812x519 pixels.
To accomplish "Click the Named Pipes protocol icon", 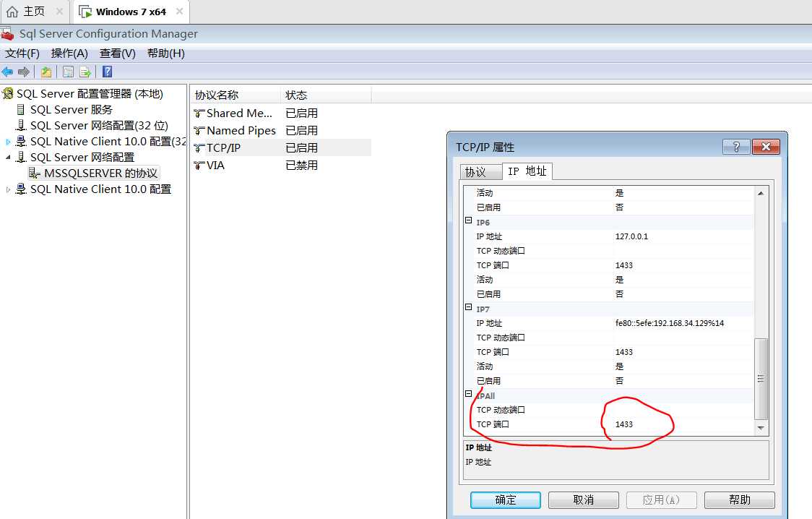I will click(x=199, y=131).
